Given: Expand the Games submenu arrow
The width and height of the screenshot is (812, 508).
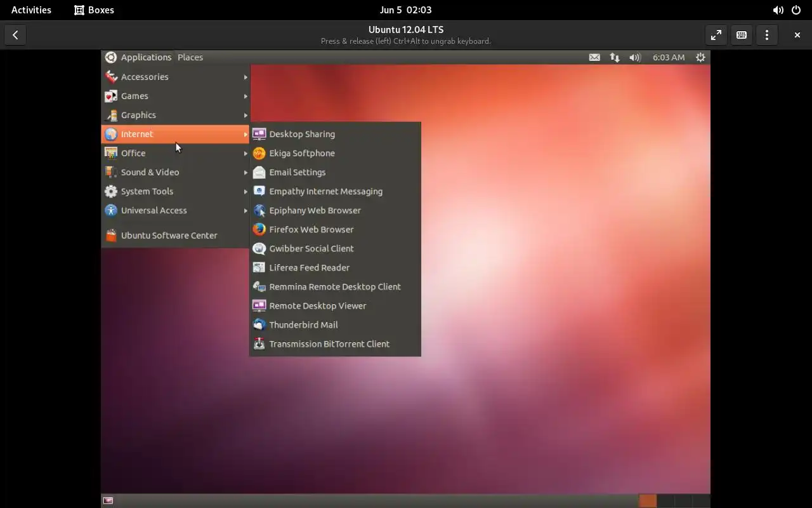Looking at the screenshot, I should [246, 96].
